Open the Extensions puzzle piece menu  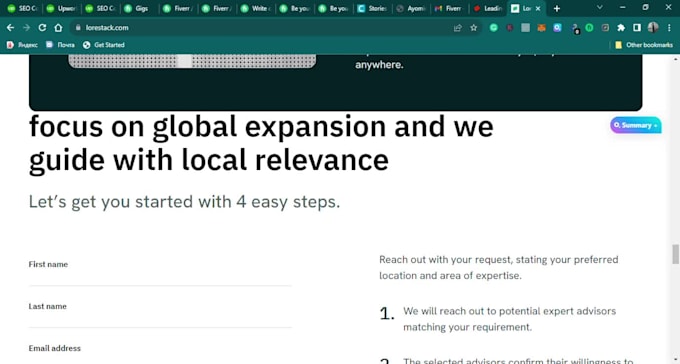point(621,28)
